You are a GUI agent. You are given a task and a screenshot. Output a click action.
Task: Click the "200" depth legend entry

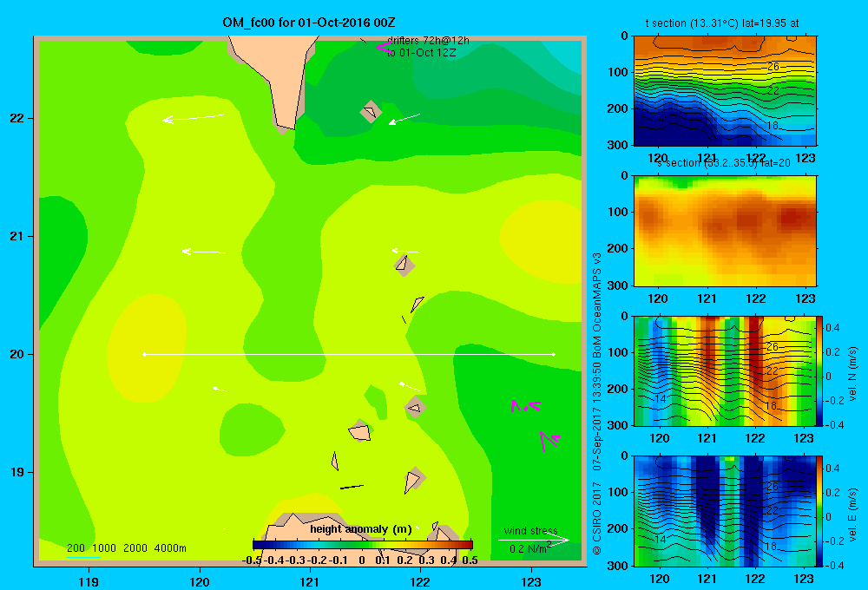(76, 548)
